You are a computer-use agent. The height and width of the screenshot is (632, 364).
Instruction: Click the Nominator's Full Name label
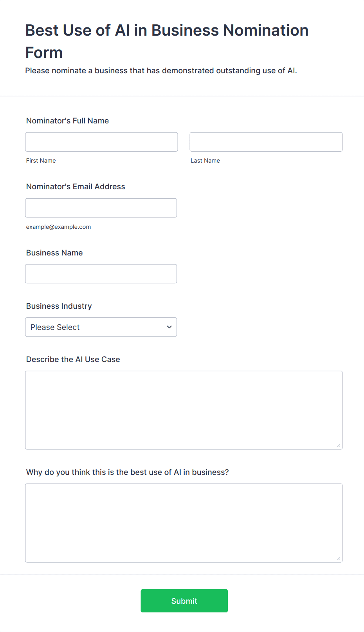[67, 121]
